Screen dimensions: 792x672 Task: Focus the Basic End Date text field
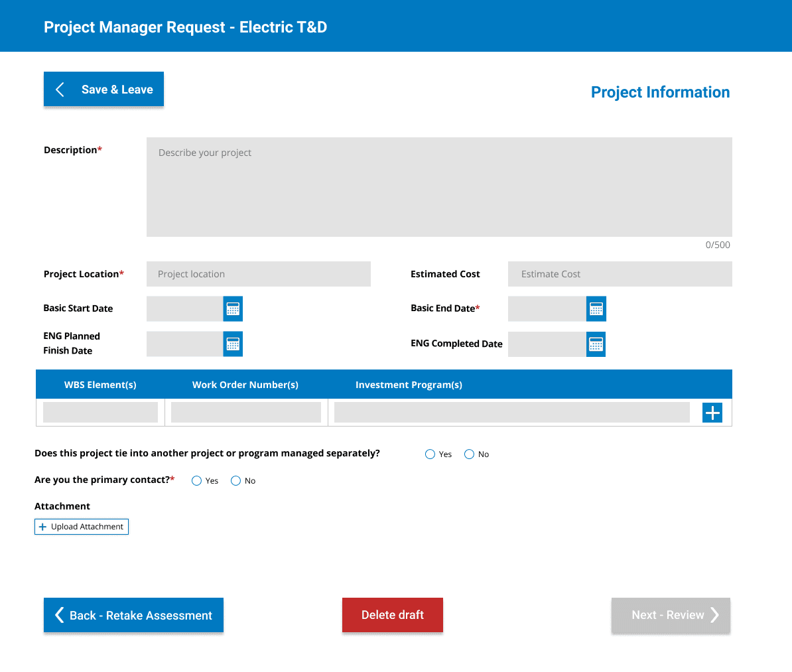point(547,308)
